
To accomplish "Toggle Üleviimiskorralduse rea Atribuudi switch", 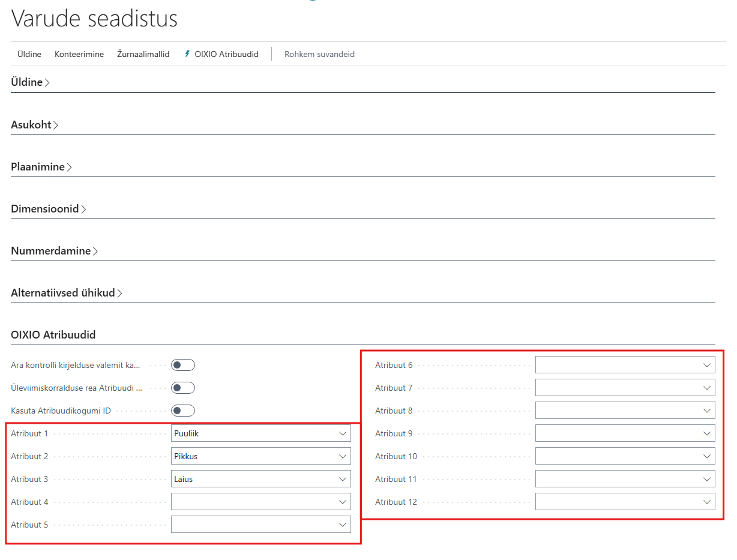I will point(183,388).
